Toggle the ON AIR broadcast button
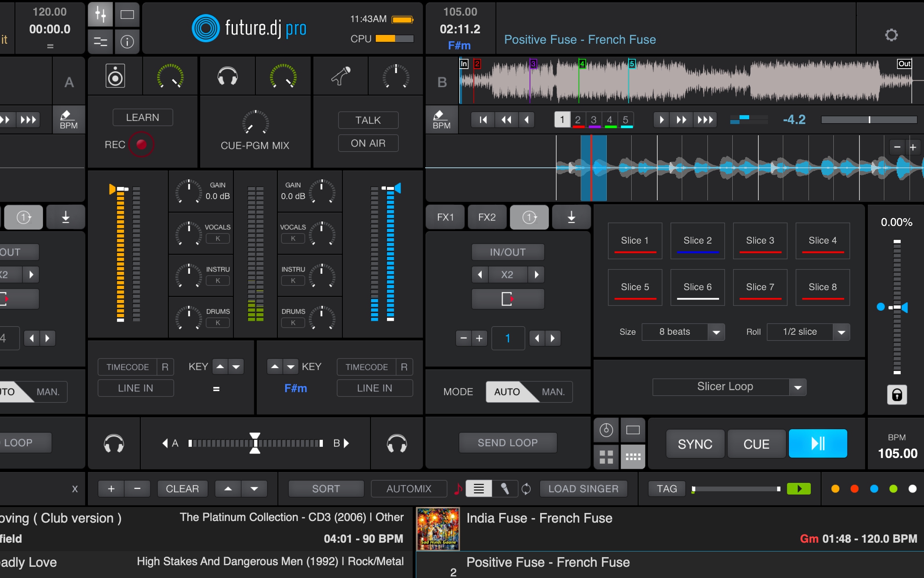 368,143
